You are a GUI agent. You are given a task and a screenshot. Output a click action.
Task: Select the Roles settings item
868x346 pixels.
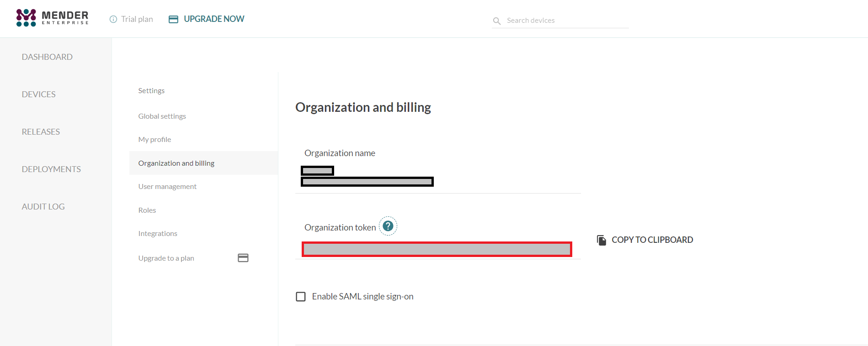pos(147,210)
